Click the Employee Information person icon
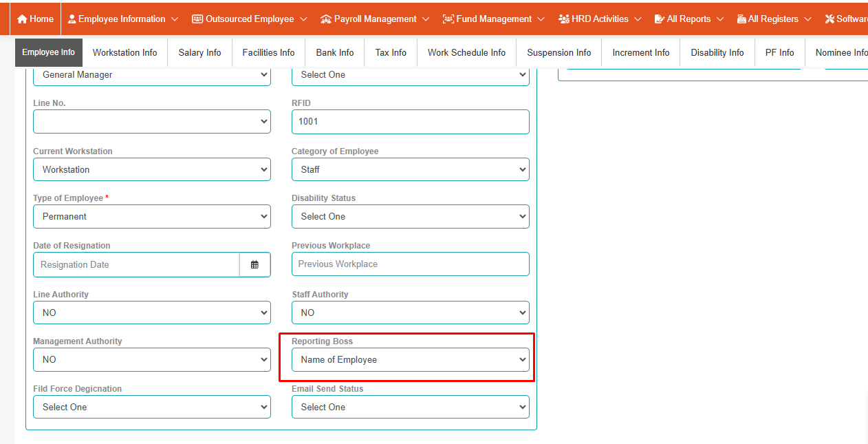This screenshot has width=868, height=444. pyautogui.click(x=72, y=19)
